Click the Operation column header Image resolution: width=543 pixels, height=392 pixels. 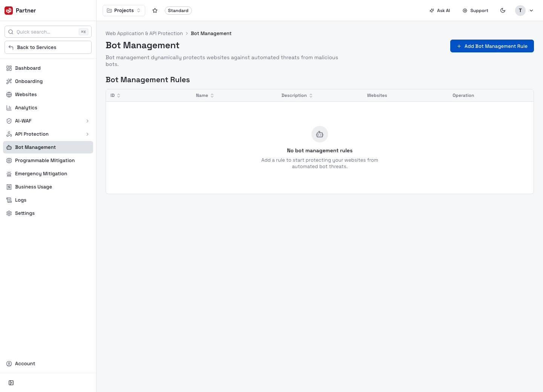pos(463,95)
